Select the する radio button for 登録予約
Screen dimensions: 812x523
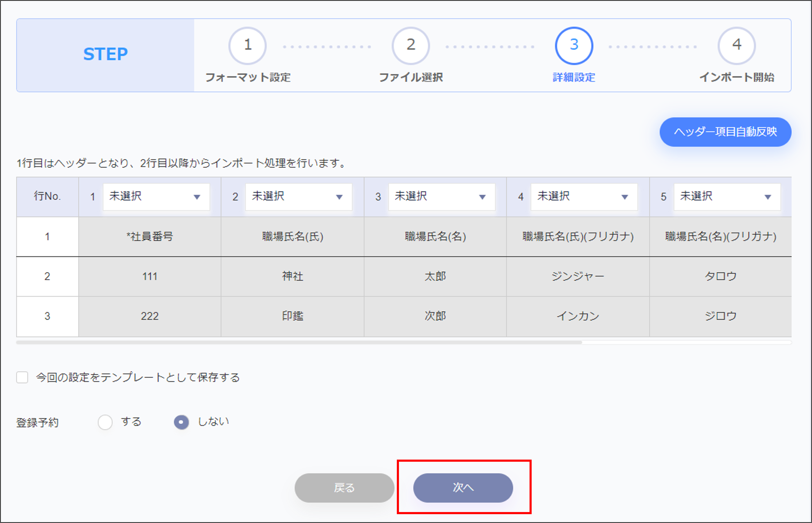pos(105,422)
